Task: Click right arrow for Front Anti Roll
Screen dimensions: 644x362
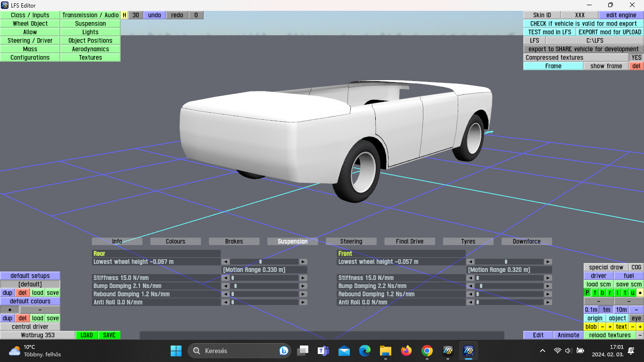Action: (x=548, y=302)
